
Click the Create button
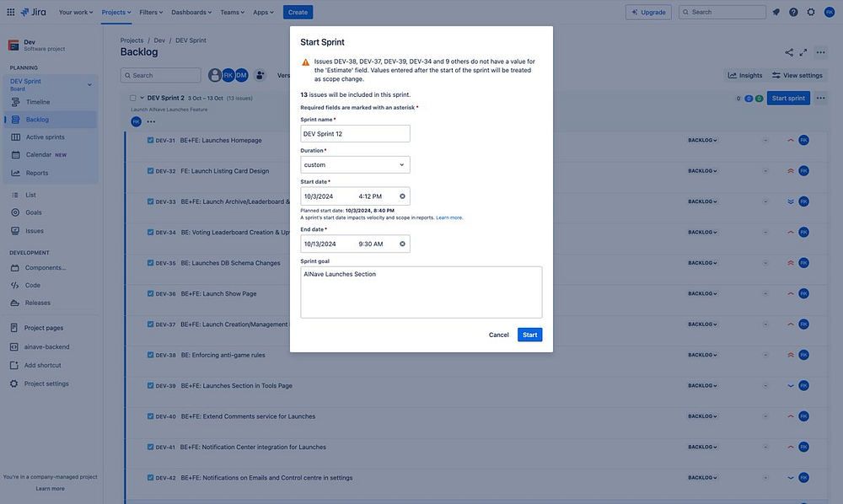coord(298,12)
